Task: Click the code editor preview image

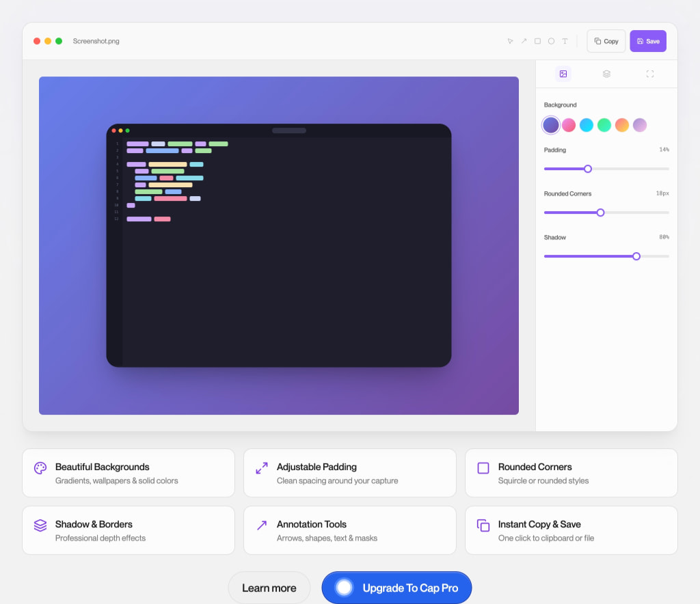Action: tap(279, 245)
